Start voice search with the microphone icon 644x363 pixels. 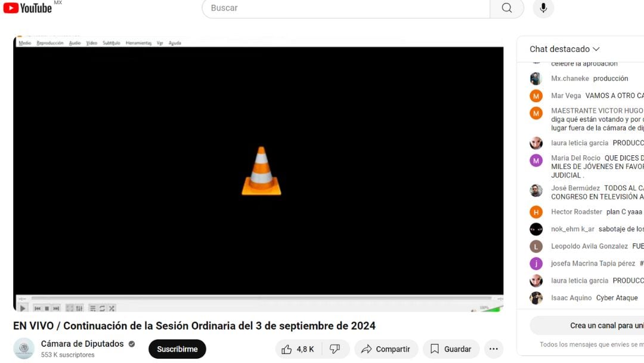click(x=543, y=8)
